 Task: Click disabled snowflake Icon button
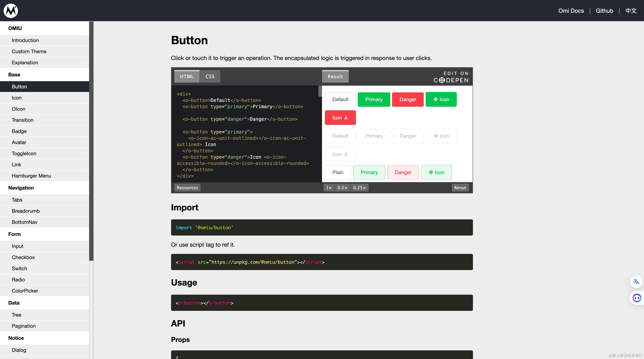[x=441, y=136]
